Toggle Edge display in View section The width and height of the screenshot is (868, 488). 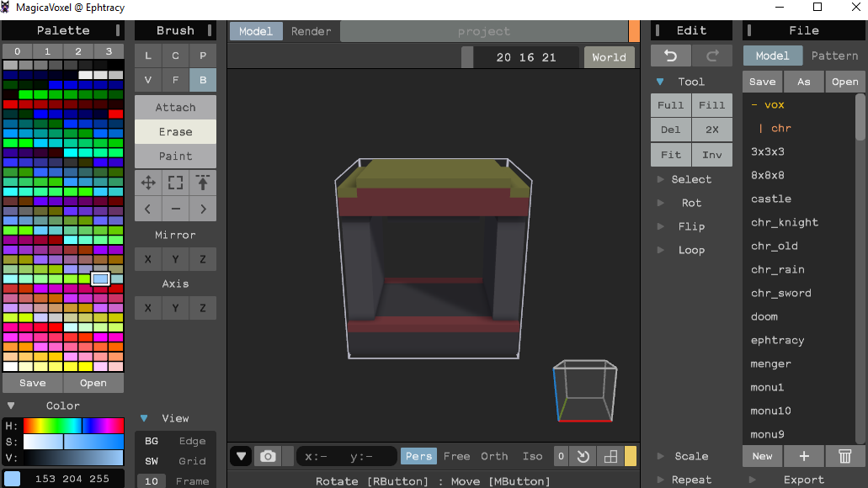(x=192, y=441)
